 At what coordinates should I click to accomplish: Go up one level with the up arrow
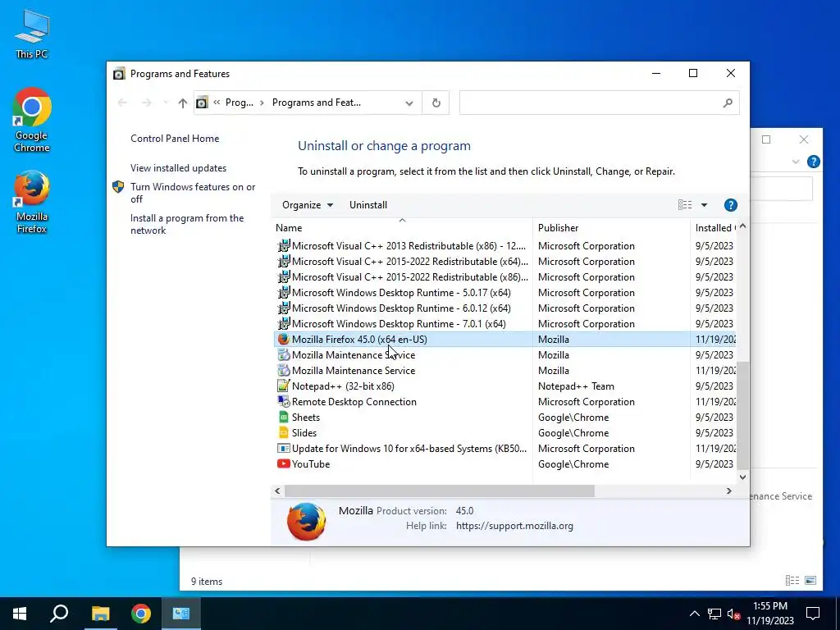pyautogui.click(x=183, y=103)
